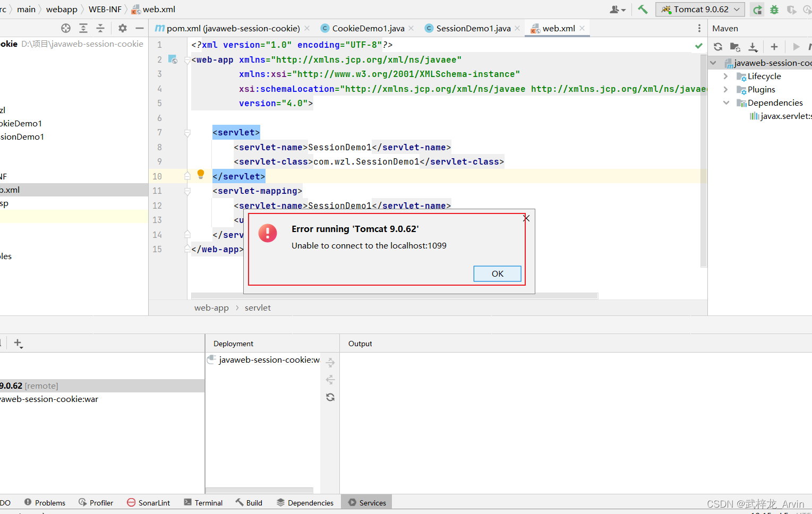Click servlet in the XML breadcrumb

(258, 308)
